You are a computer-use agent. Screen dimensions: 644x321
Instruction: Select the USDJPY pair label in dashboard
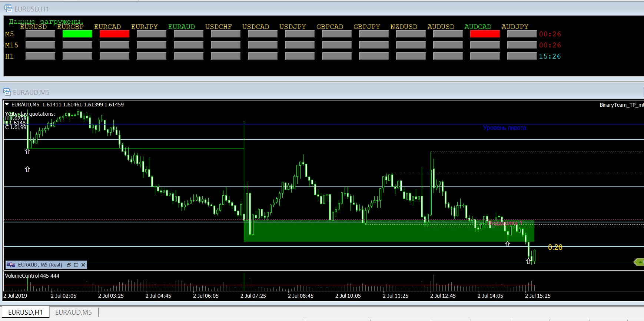coord(292,27)
